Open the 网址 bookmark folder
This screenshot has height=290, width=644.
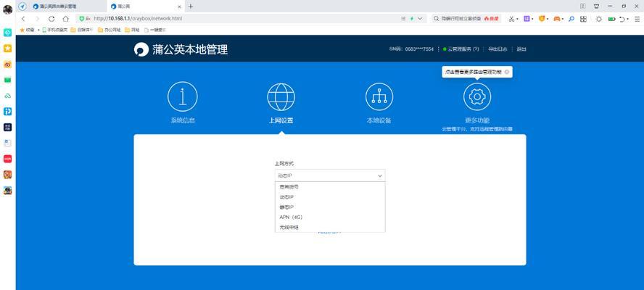pos(132,30)
